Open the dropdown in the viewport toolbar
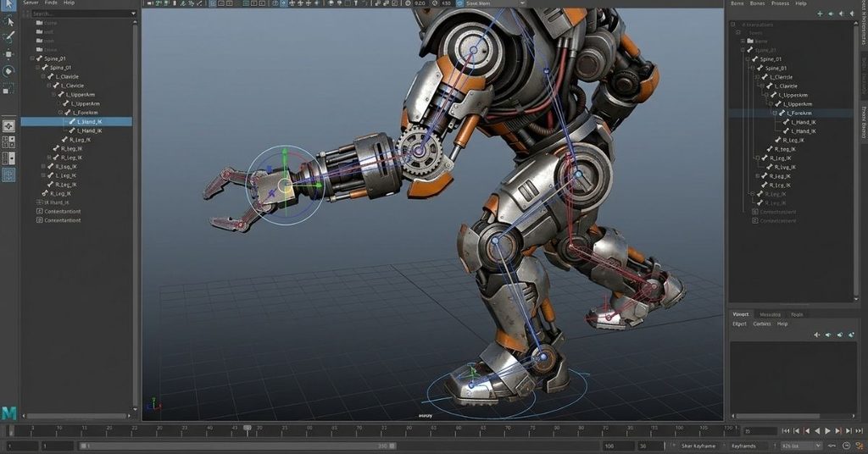 pyautogui.click(x=522, y=3)
